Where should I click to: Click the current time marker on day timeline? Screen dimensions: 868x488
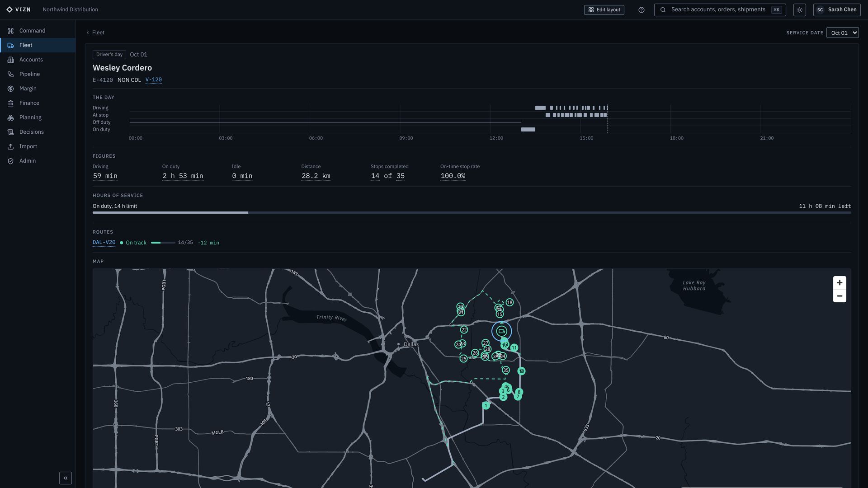pyautogui.click(x=608, y=119)
